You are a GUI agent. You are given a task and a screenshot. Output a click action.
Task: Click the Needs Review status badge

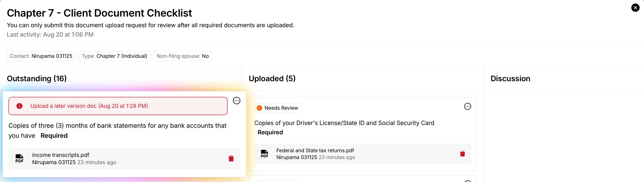pos(278,108)
